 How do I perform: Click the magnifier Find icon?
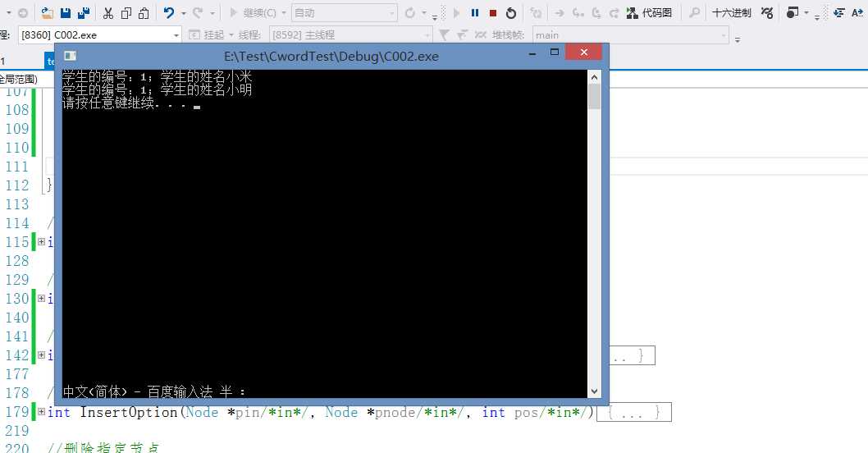click(694, 13)
